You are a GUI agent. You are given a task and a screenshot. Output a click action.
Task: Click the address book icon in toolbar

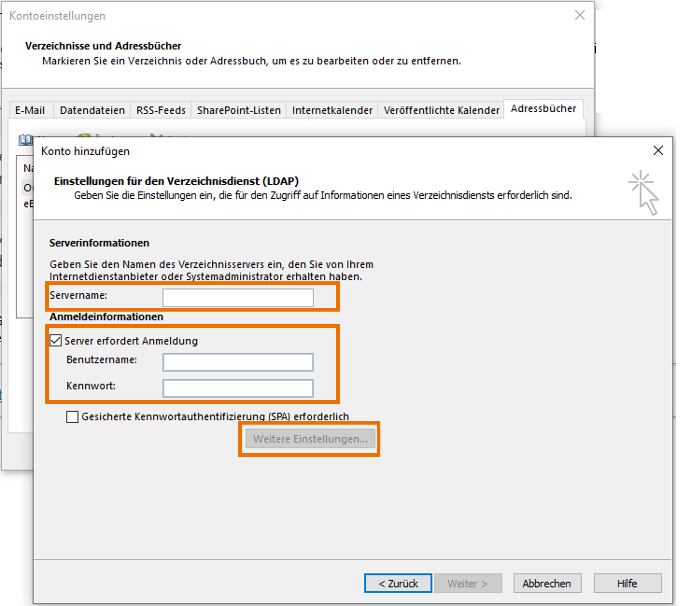pyautogui.click(x=25, y=139)
